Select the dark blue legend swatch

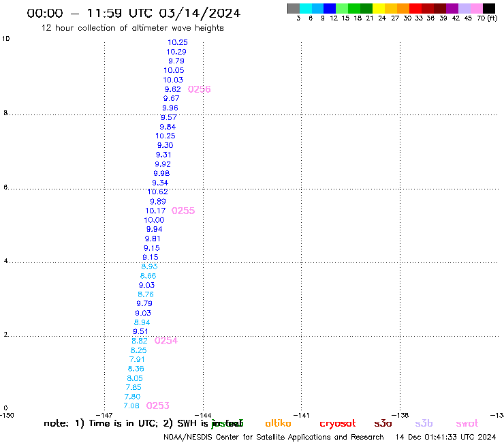330,8
